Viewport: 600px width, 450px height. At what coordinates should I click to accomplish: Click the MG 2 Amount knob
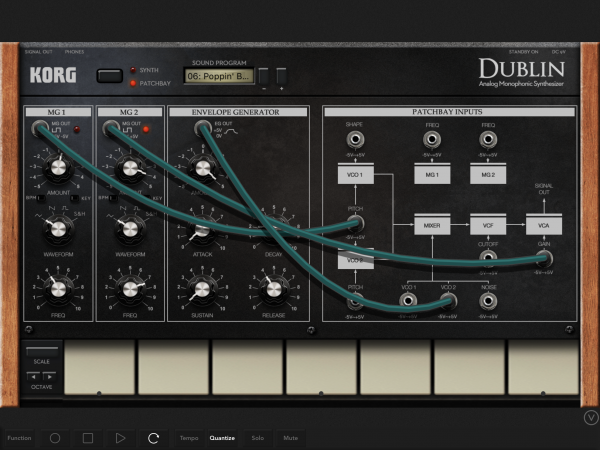[130, 168]
